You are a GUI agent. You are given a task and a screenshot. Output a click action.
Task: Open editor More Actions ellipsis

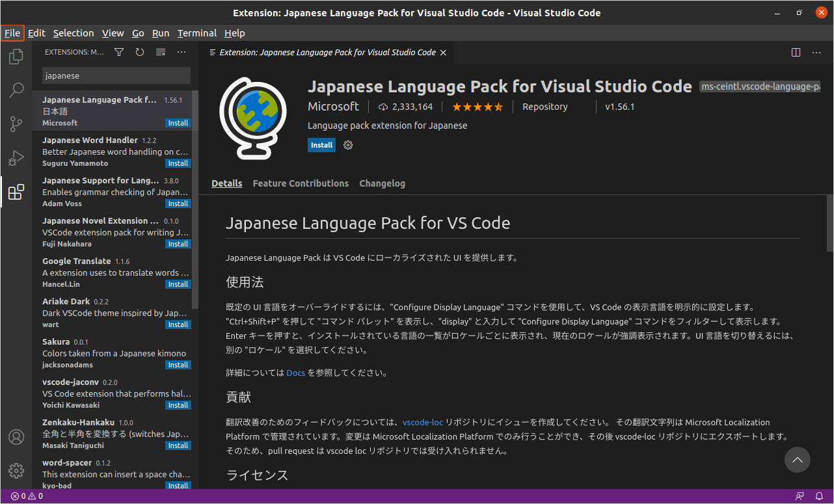tap(816, 52)
